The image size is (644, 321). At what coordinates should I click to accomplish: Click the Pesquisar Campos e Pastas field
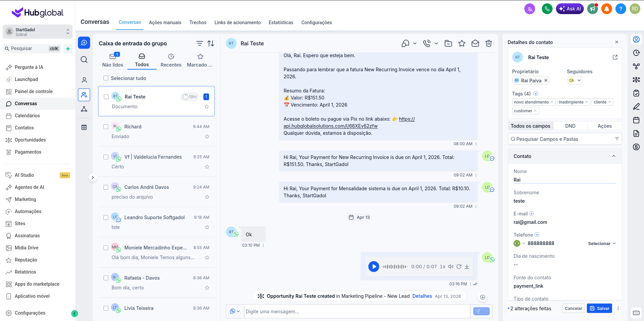[565, 139]
